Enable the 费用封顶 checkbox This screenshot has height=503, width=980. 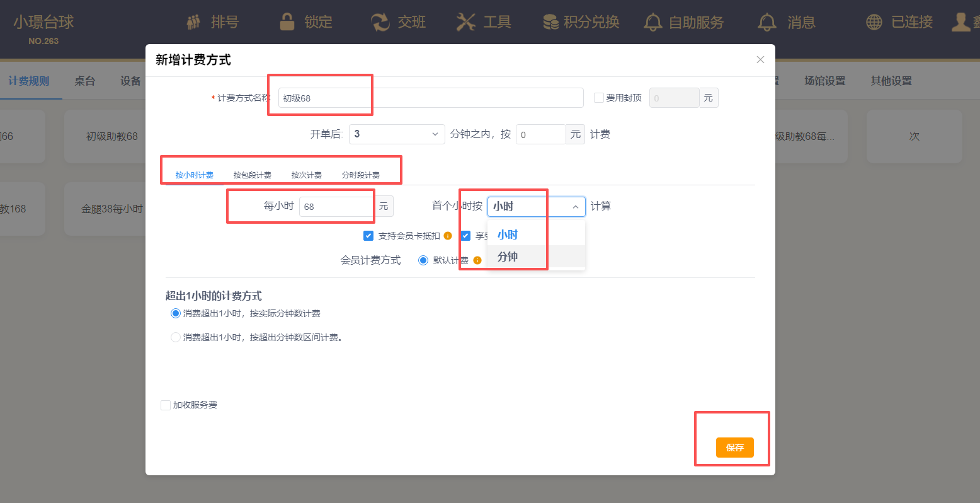[x=598, y=98]
